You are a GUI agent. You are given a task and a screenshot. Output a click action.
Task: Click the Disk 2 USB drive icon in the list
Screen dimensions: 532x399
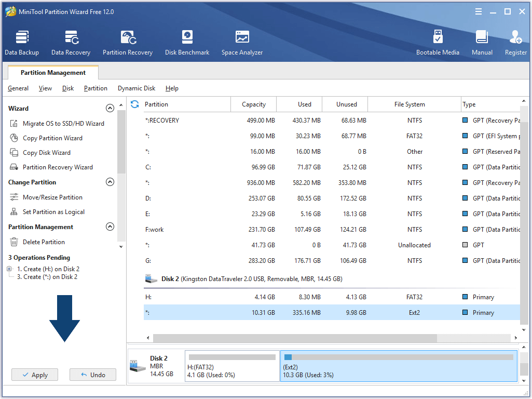[151, 279]
